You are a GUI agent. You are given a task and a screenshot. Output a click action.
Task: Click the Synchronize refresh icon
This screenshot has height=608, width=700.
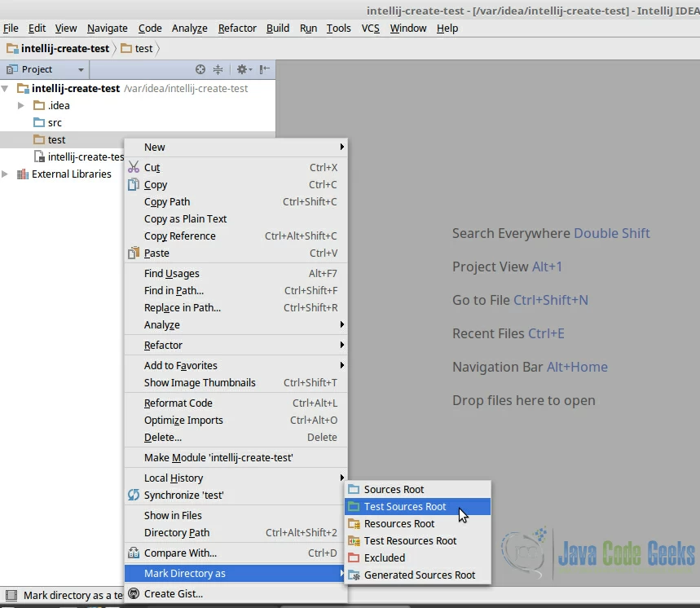[134, 495]
